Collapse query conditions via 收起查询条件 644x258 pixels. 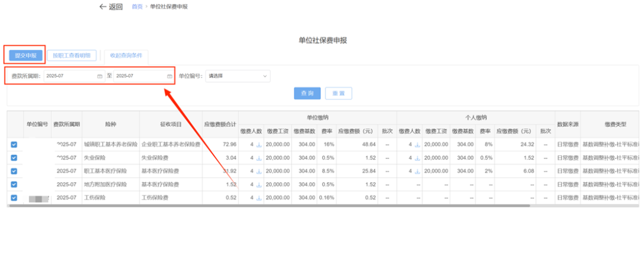(126, 55)
